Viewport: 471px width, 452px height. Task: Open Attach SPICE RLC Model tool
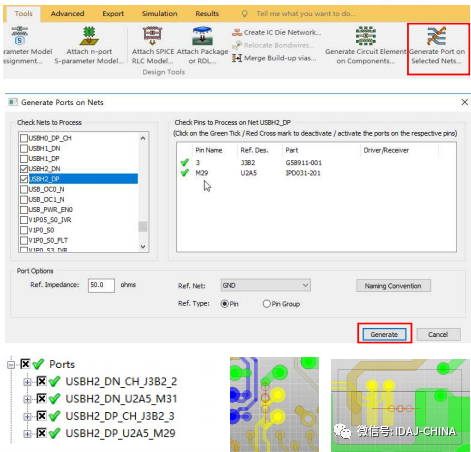pyautogui.click(x=153, y=46)
